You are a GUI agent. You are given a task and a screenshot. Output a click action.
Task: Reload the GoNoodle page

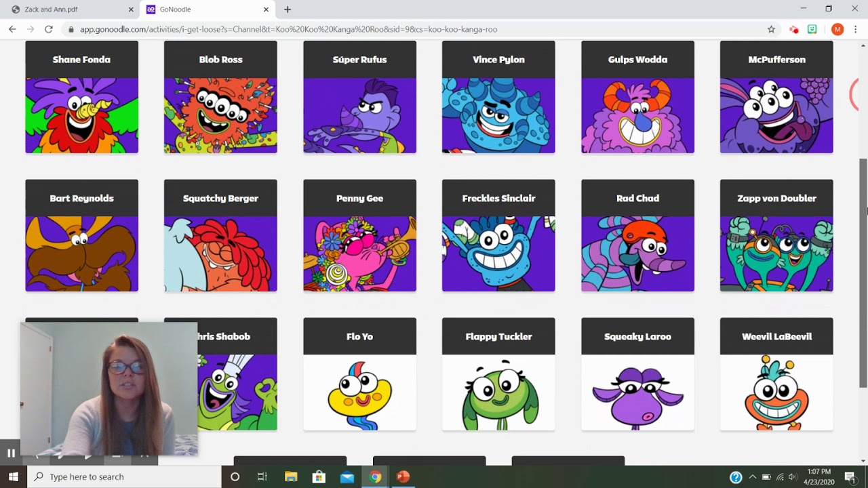click(x=48, y=29)
